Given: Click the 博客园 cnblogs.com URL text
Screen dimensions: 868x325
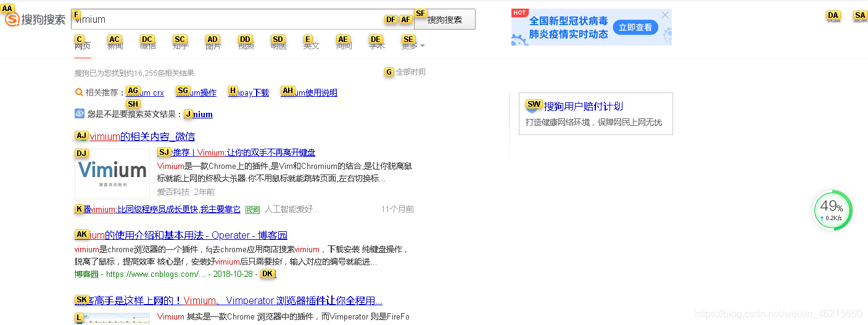Looking at the screenshot, I should point(140,274).
